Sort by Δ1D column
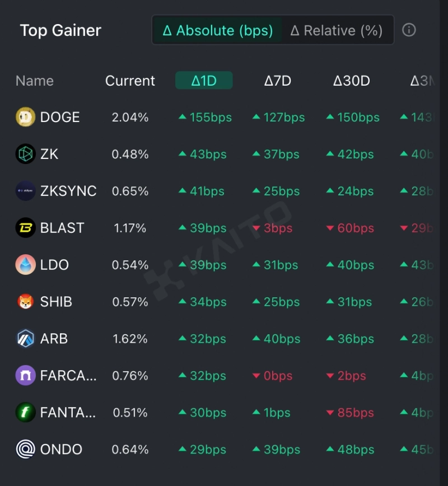 pyautogui.click(x=204, y=81)
